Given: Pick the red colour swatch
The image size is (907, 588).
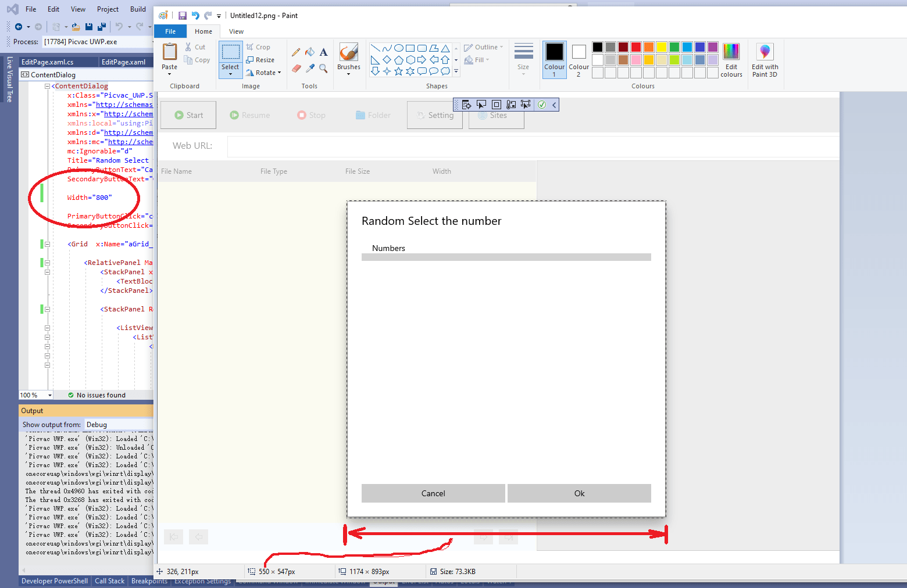Looking at the screenshot, I should click(635, 46).
